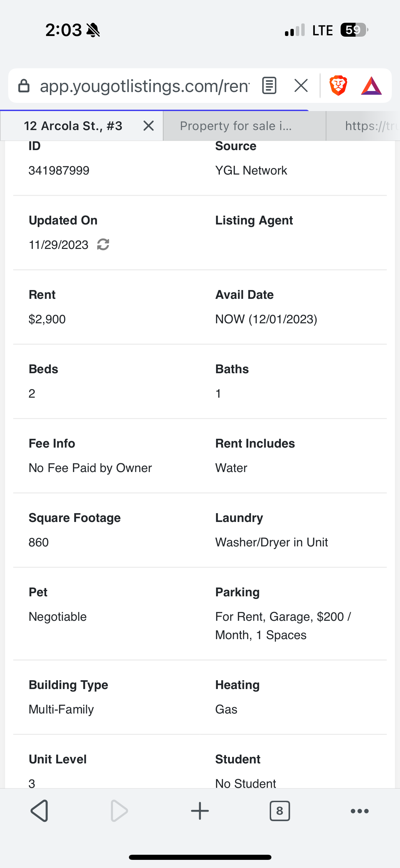Open reader mode page icon
This screenshot has width=400, height=868.
pos(269,86)
